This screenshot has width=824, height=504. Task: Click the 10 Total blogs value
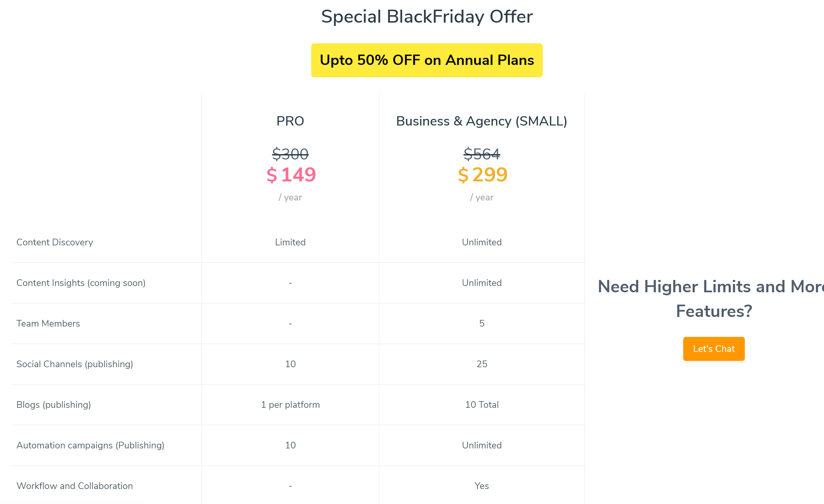click(482, 404)
